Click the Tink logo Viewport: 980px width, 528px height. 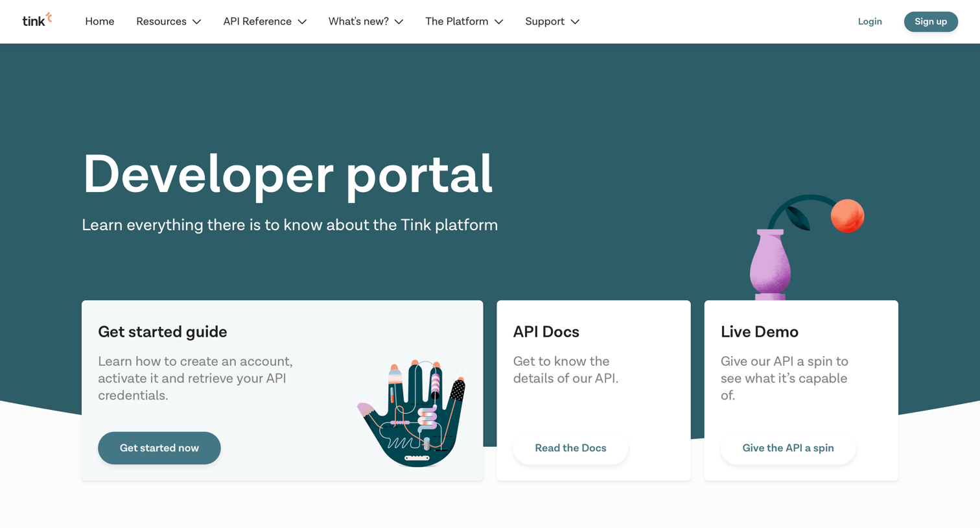coord(37,21)
